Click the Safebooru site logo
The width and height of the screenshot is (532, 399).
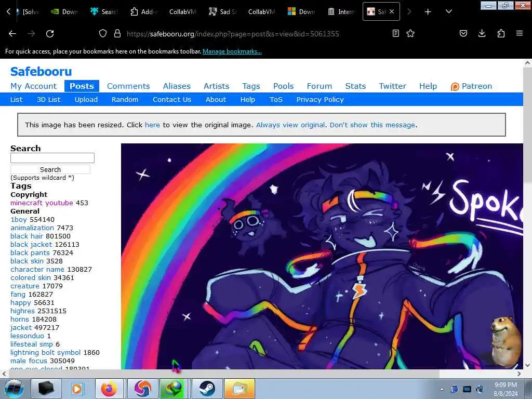[41, 72]
